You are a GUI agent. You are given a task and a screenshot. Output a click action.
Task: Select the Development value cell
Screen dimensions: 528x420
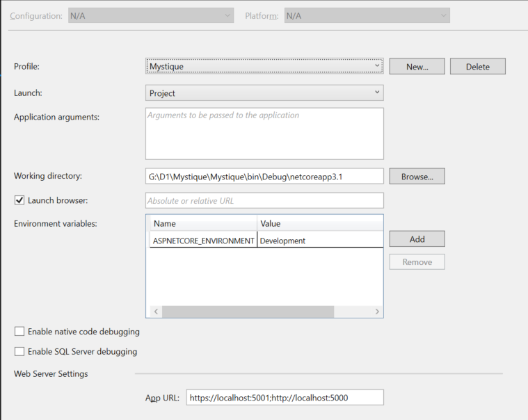[320, 241]
